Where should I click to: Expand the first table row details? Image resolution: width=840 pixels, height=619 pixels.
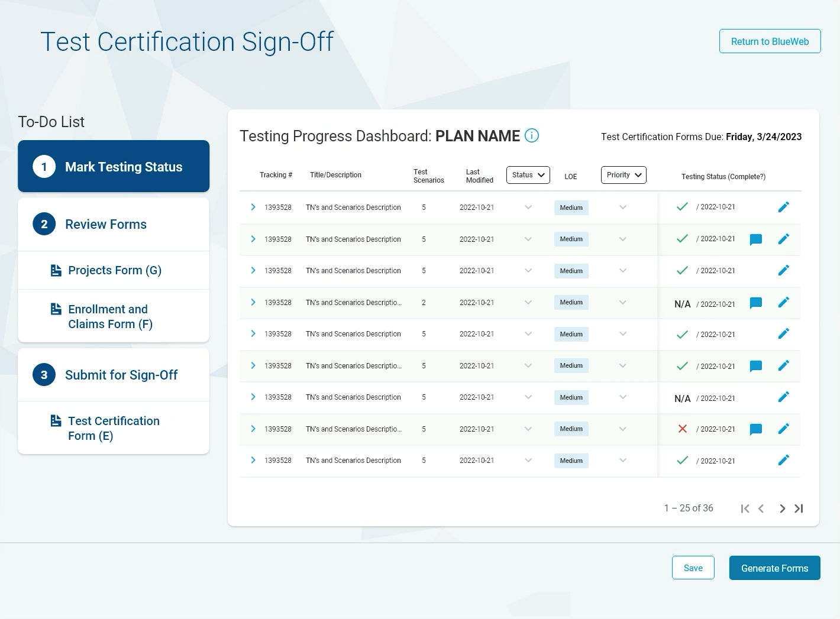pos(253,206)
